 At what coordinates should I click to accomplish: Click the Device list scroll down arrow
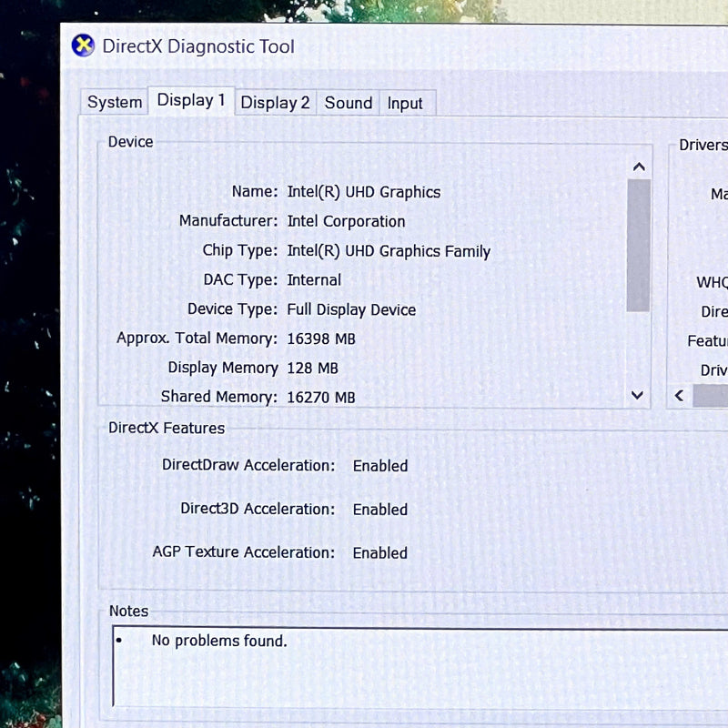click(x=638, y=395)
